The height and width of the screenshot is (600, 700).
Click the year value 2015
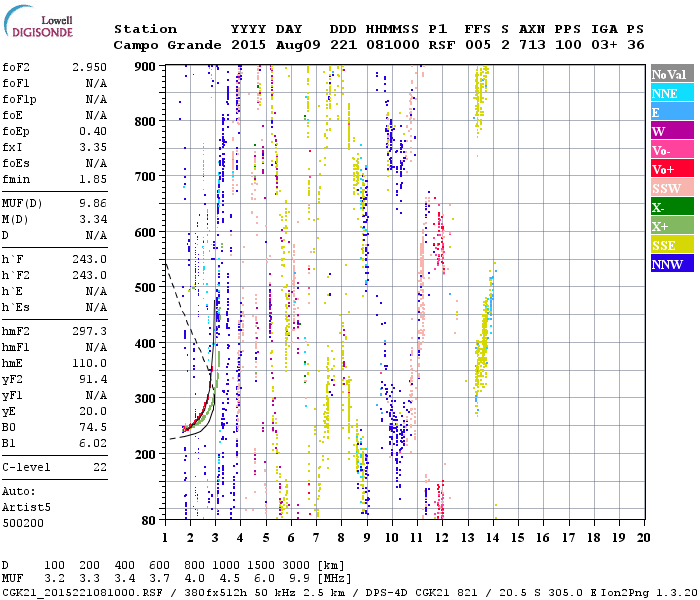(248, 45)
